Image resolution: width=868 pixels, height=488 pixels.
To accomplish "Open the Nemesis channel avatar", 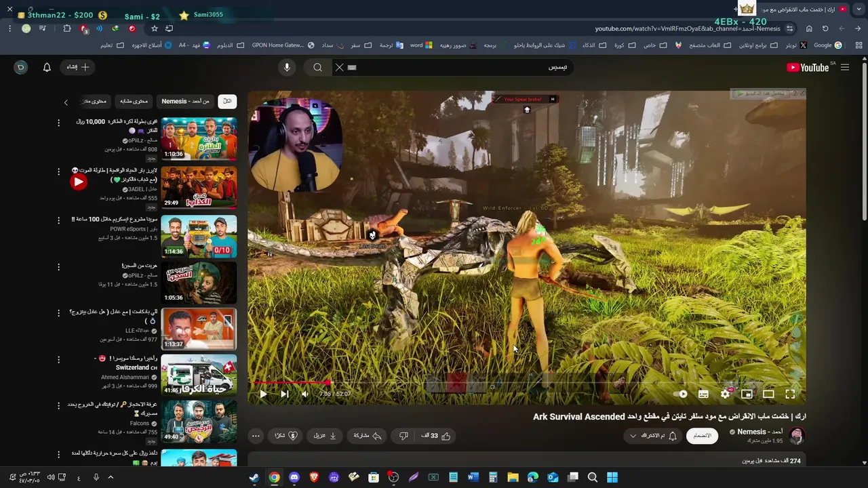I will [x=797, y=436].
